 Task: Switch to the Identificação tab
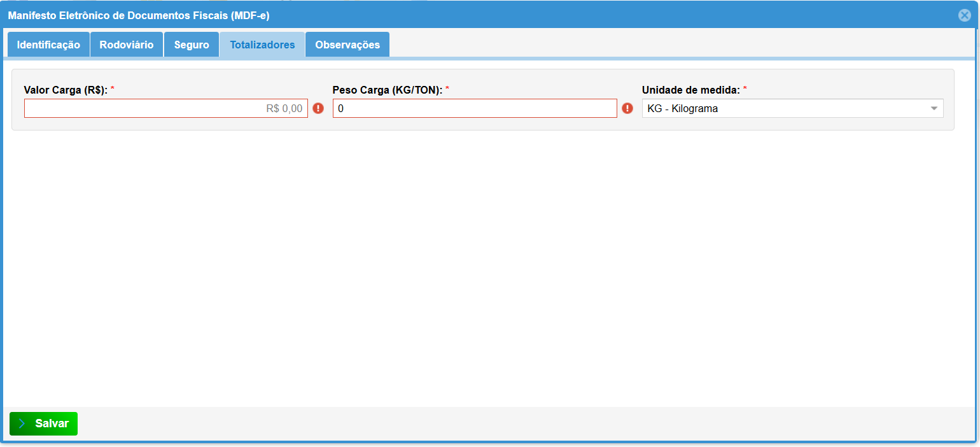coord(48,45)
